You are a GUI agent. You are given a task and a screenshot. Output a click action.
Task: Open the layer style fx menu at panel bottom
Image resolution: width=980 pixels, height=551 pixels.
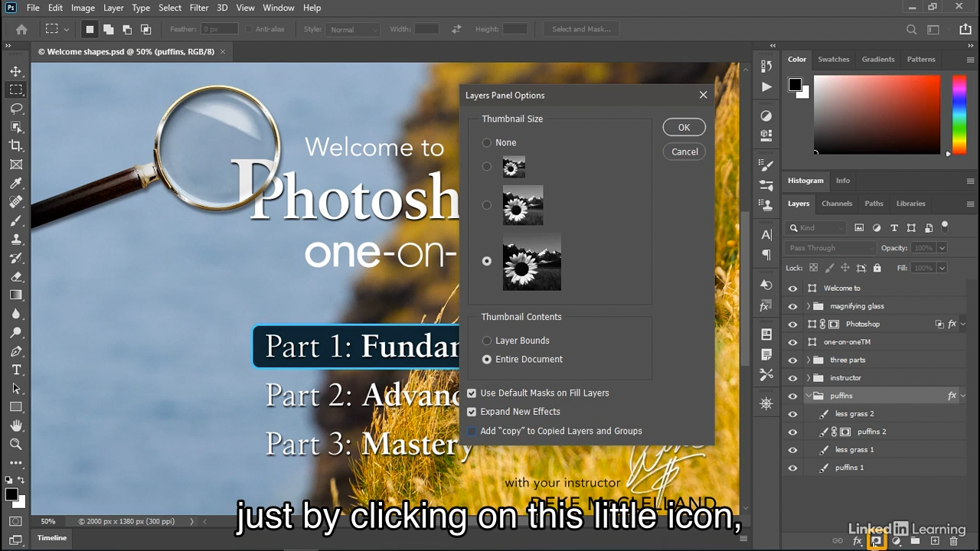pyautogui.click(x=857, y=541)
